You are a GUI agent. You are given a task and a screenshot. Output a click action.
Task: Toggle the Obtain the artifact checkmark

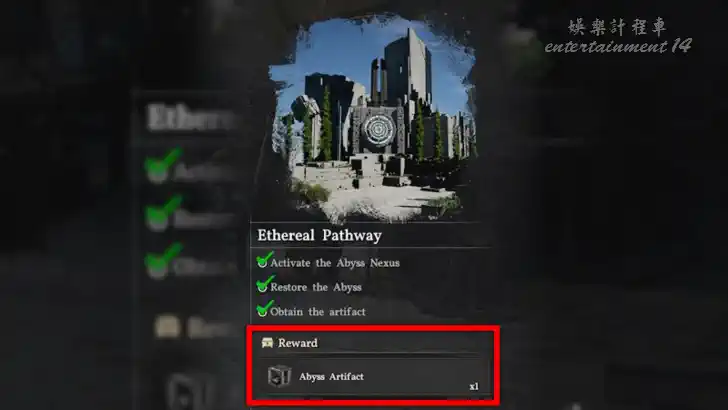click(264, 309)
